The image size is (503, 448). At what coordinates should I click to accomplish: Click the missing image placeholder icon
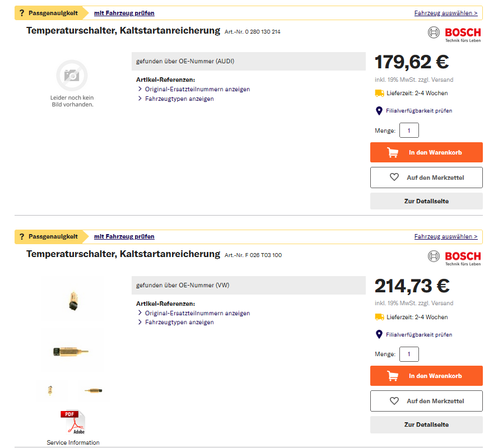pos(72,75)
